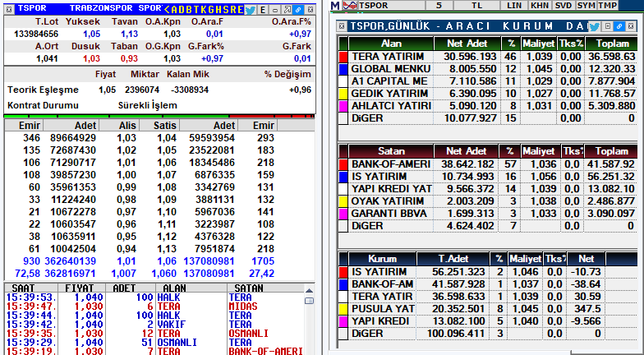644x355 pixels.
Task: Click ask quantity 23522081 in order book
Action: click(x=212, y=150)
